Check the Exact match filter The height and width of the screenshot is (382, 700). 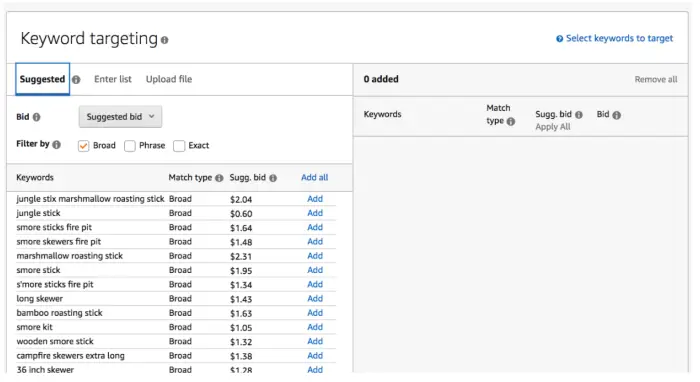(179, 146)
